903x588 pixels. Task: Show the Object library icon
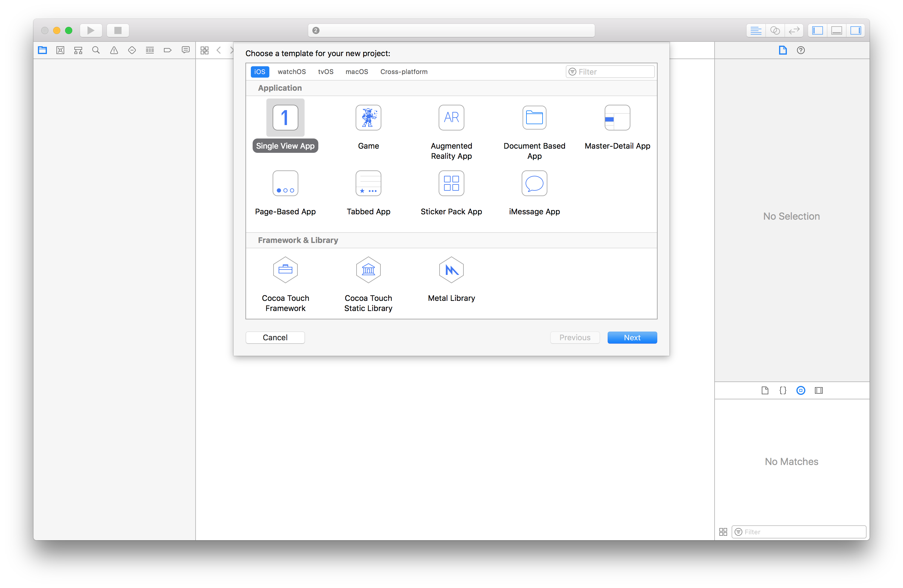pyautogui.click(x=801, y=390)
